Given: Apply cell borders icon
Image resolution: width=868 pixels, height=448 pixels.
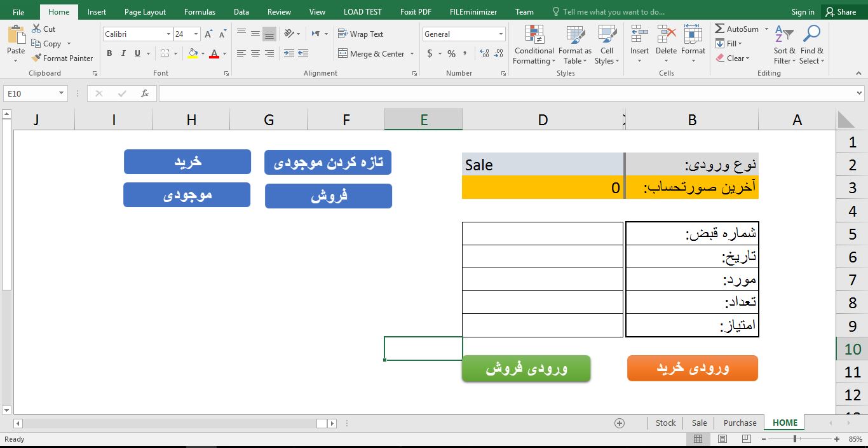Looking at the screenshot, I should click(165, 53).
